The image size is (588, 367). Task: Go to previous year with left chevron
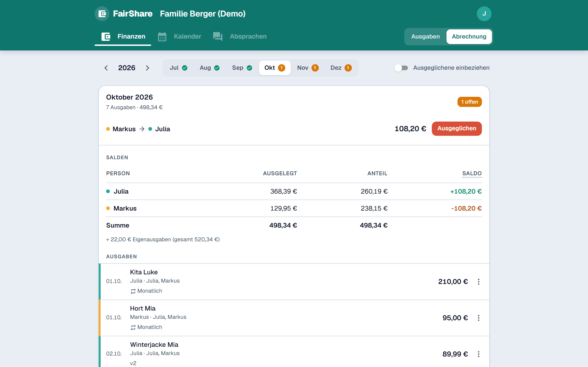pos(106,68)
